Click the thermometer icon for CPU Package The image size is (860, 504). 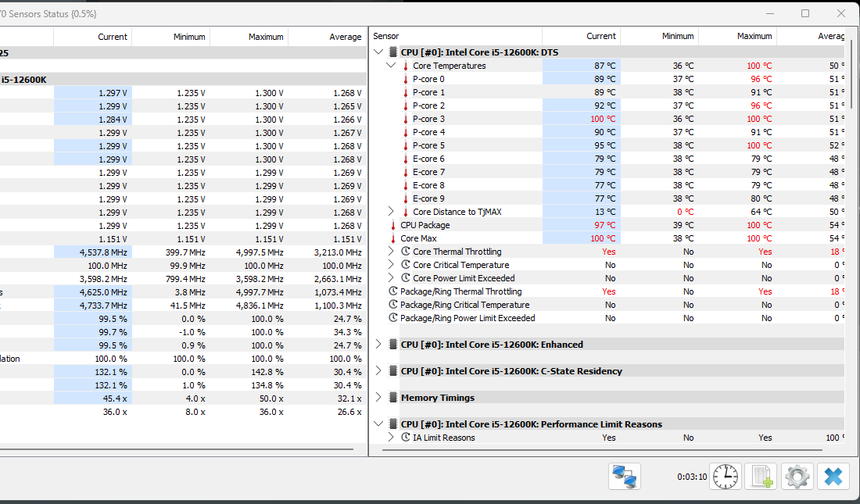point(393,225)
